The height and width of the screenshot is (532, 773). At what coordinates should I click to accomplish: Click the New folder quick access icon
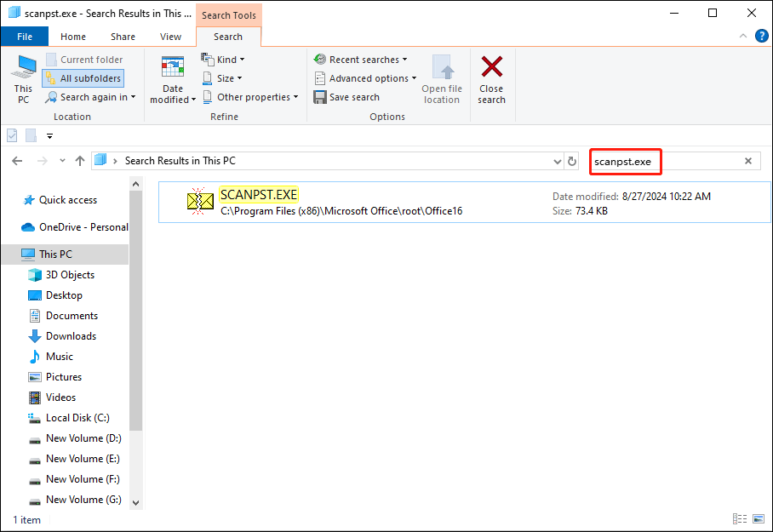point(31,135)
